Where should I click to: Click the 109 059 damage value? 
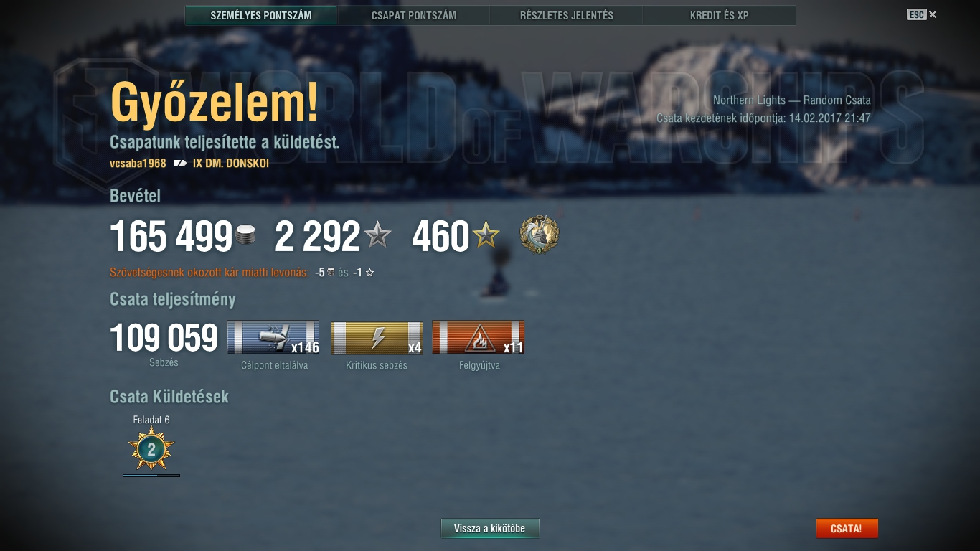click(x=164, y=338)
